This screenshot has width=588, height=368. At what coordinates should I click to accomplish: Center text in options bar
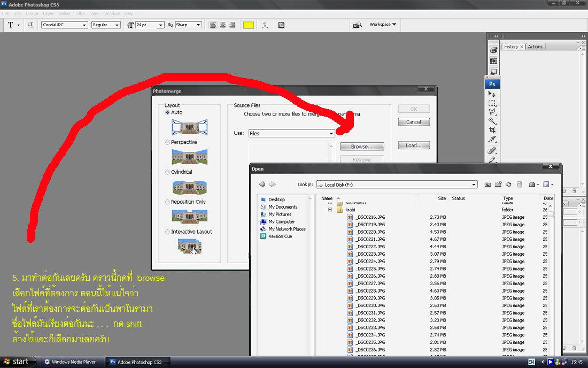click(222, 25)
